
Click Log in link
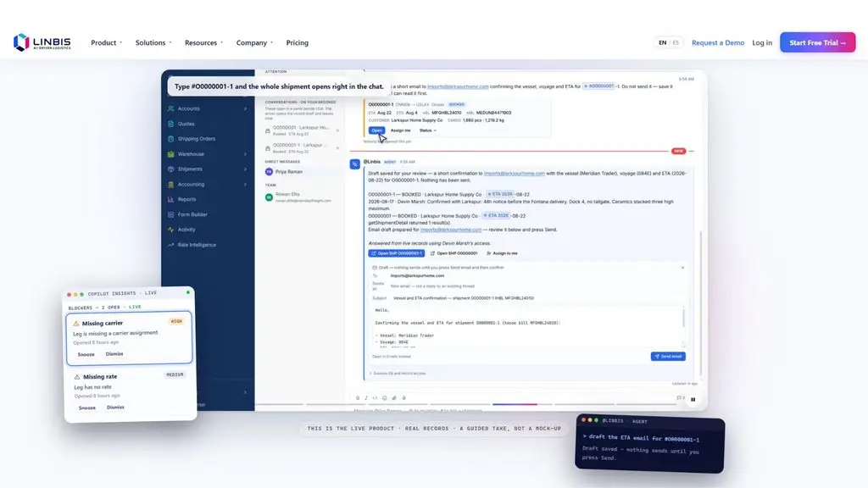coord(762,42)
